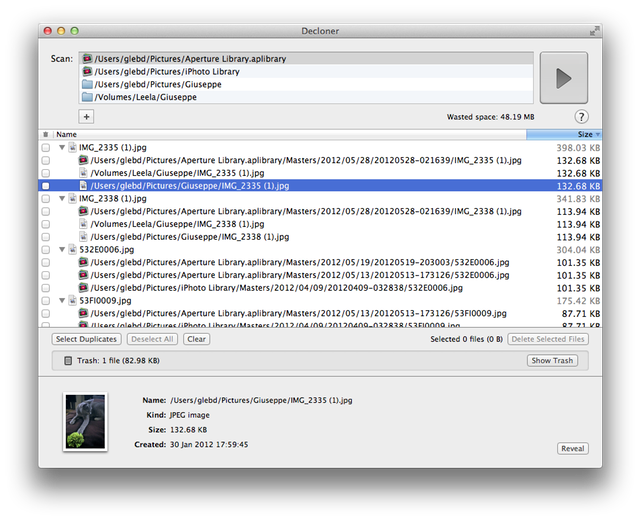Click the iPhoto Library icon in scan list
This screenshot has width=640, height=521.
[87, 72]
